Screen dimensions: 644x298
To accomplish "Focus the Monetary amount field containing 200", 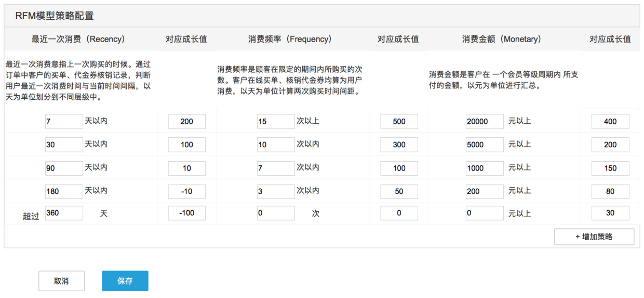I will (x=485, y=191).
